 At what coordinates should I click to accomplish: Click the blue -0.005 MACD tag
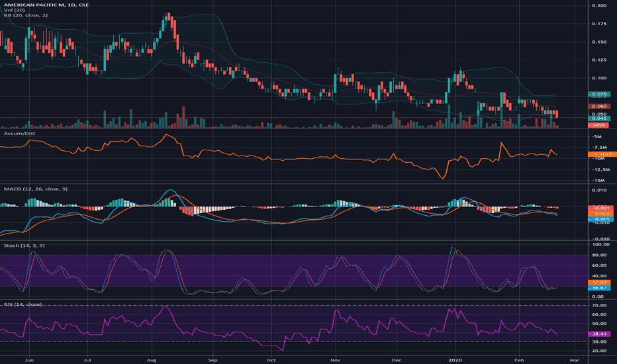(x=600, y=219)
